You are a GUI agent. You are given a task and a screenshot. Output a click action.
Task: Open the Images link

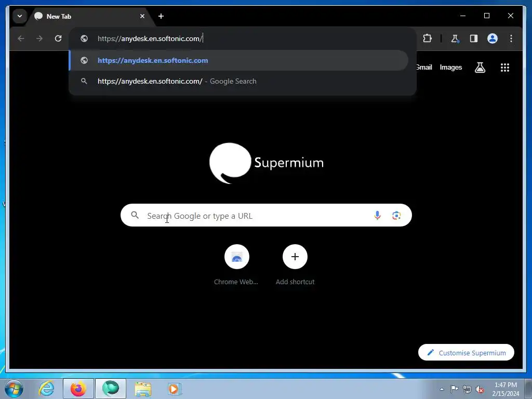click(x=450, y=67)
